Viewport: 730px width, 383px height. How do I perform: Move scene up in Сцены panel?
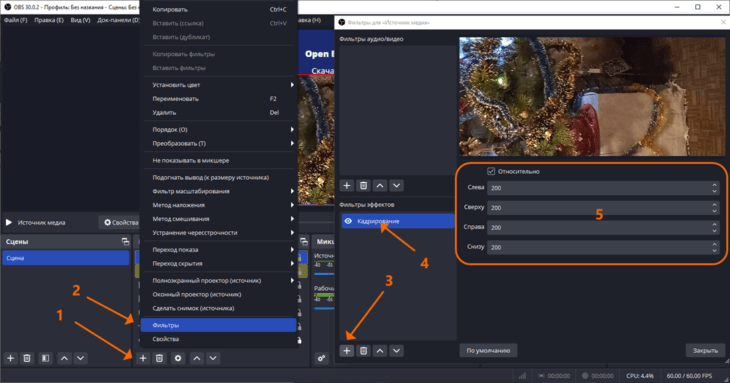(x=64, y=358)
